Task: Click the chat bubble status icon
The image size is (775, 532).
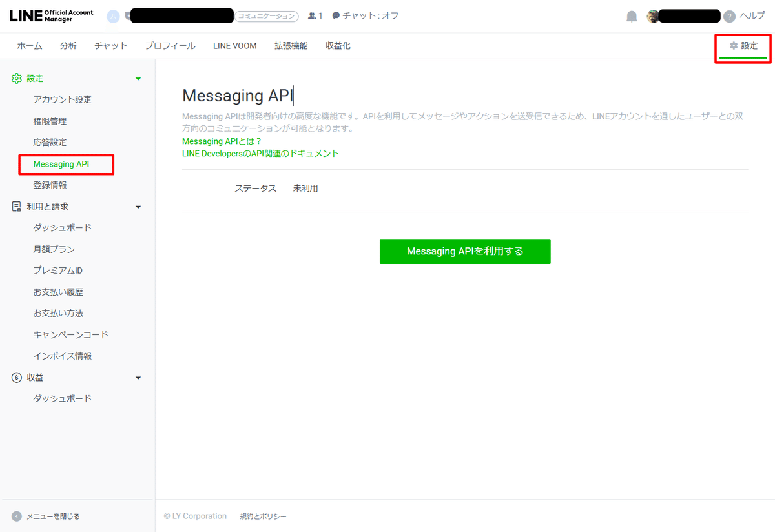Action: (336, 15)
